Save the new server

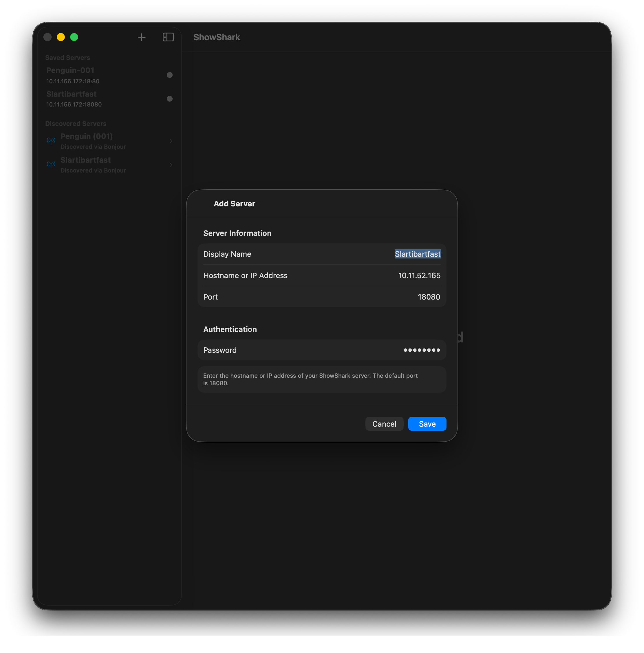[427, 424]
